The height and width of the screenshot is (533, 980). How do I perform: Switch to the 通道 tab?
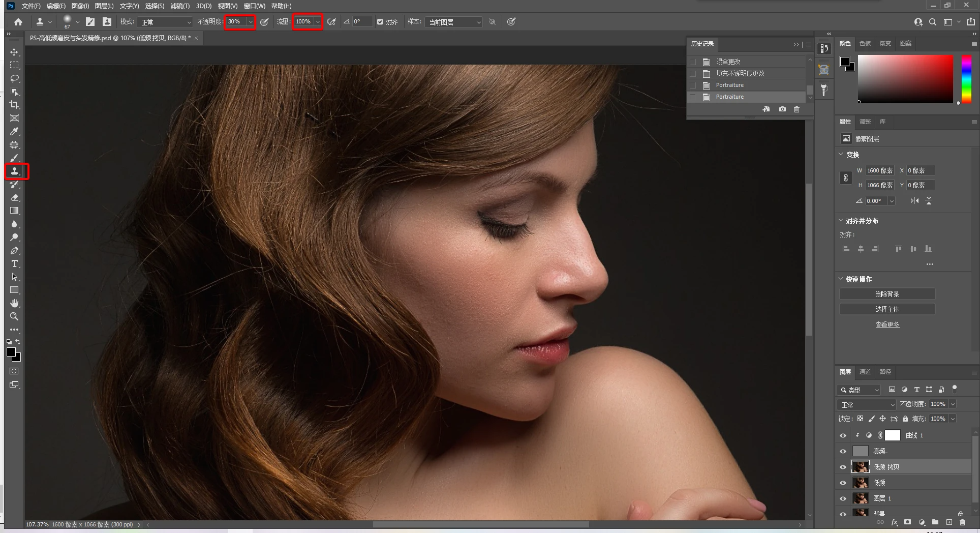[x=865, y=372]
